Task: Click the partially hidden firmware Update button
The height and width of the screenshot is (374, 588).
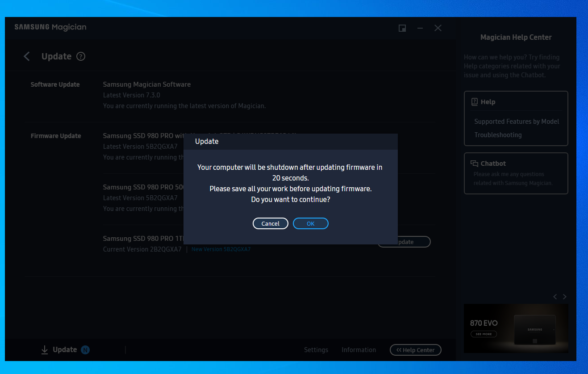Action: coord(414,242)
